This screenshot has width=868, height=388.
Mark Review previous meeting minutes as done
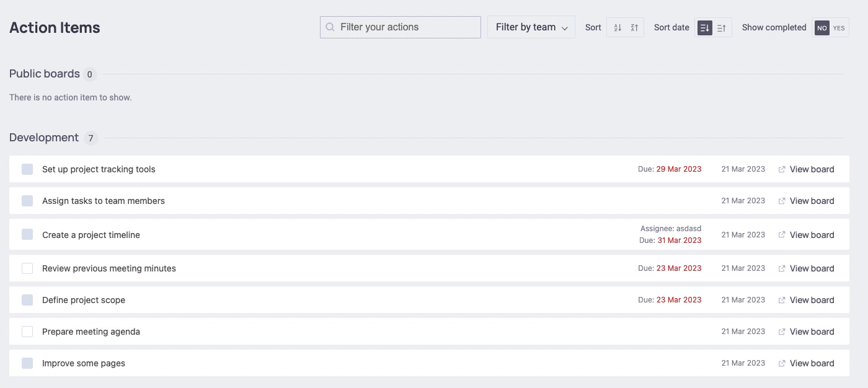coord(27,268)
